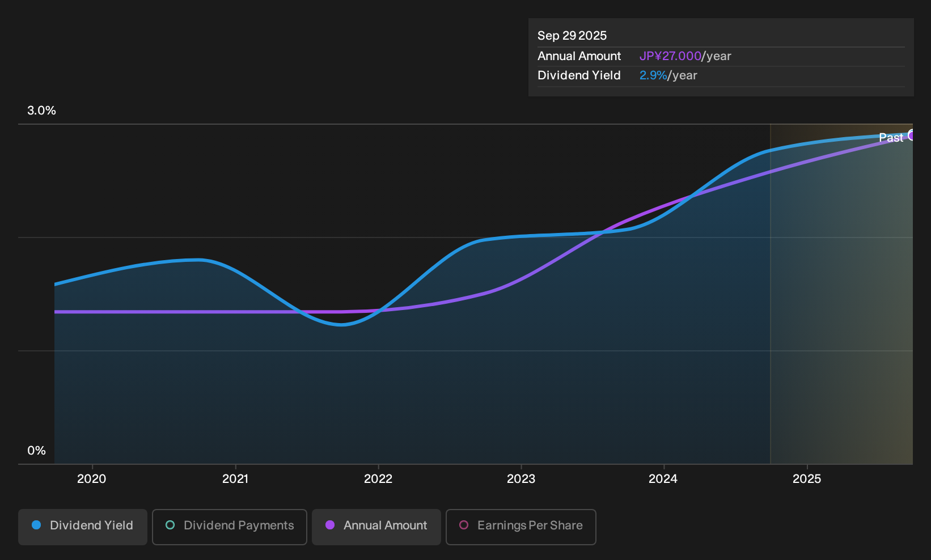The width and height of the screenshot is (931, 560).
Task: Click the purple Annual Amount legend dot
Action: click(330, 525)
